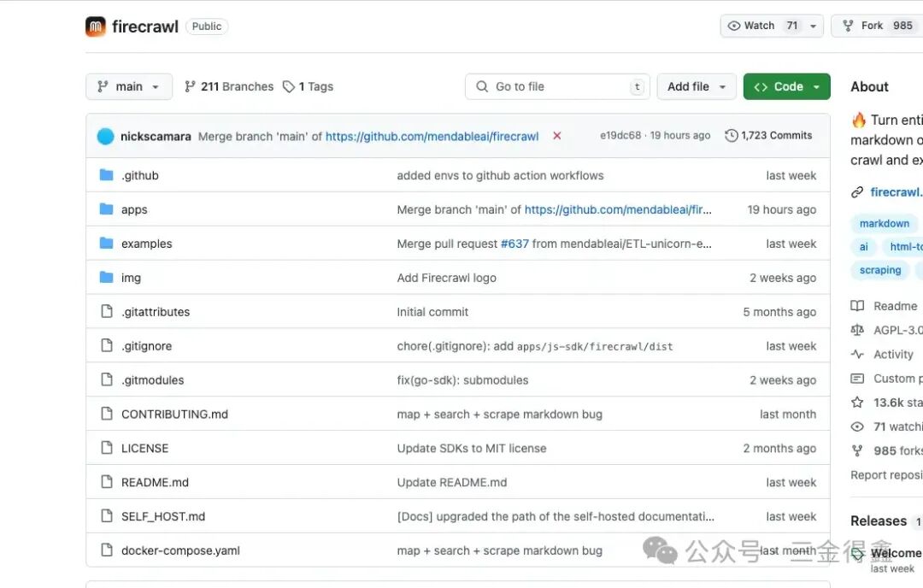Open the examples folder
923x588 pixels.
point(147,244)
